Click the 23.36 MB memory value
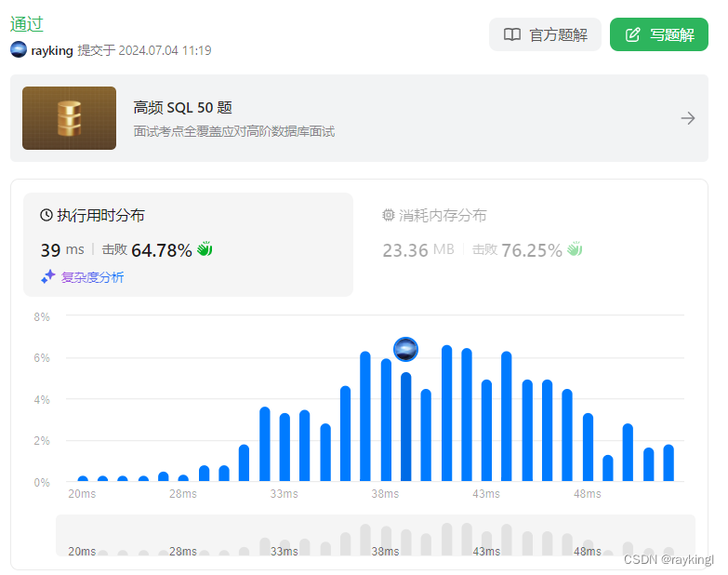This screenshot has height=575, width=728. pos(417,250)
